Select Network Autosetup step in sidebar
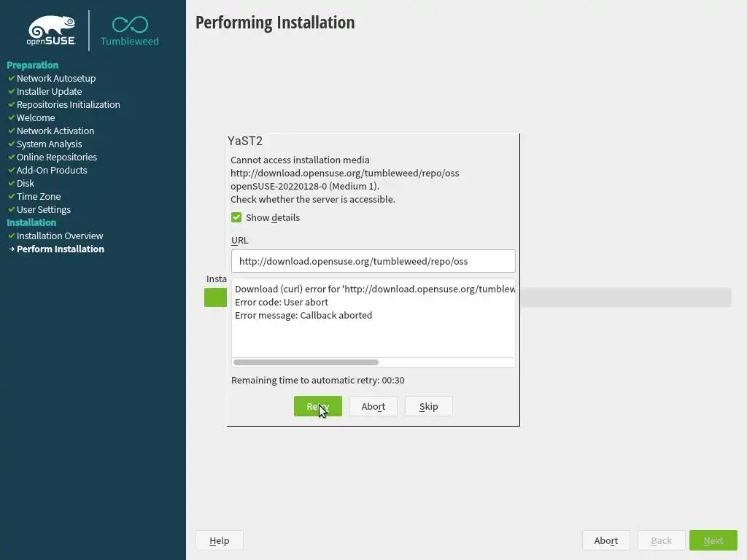The image size is (747, 560). pos(56,78)
